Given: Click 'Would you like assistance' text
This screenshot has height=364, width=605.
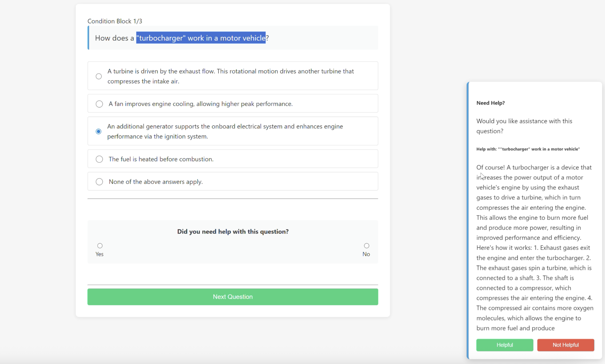Looking at the screenshot, I should tap(524, 126).
